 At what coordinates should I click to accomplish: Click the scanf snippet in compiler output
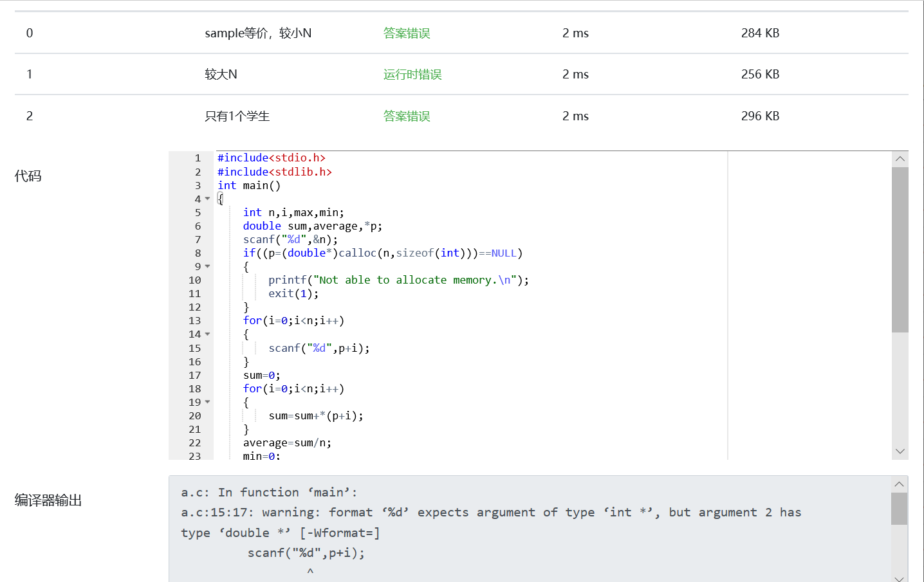[x=306, y=553]
